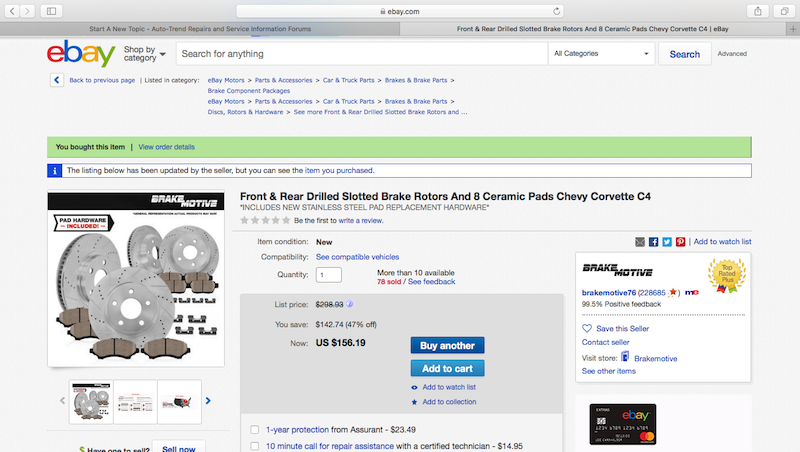The width and height of the screenshot is (800, 452).
Task: Click the blue info icon in notice
Action: (x=55, y=170)
